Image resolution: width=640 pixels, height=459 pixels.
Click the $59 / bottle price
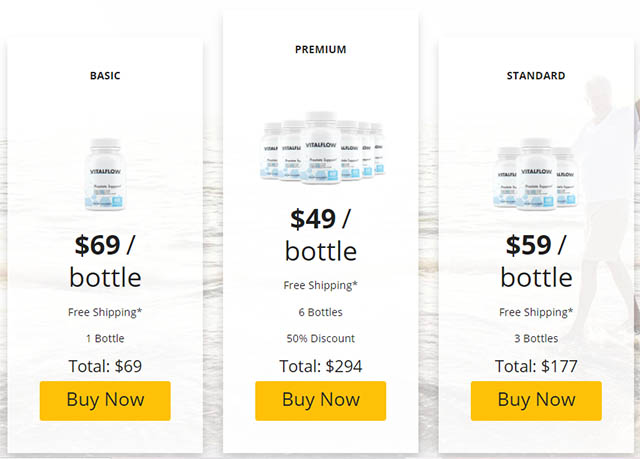click(x=536, y=261)
